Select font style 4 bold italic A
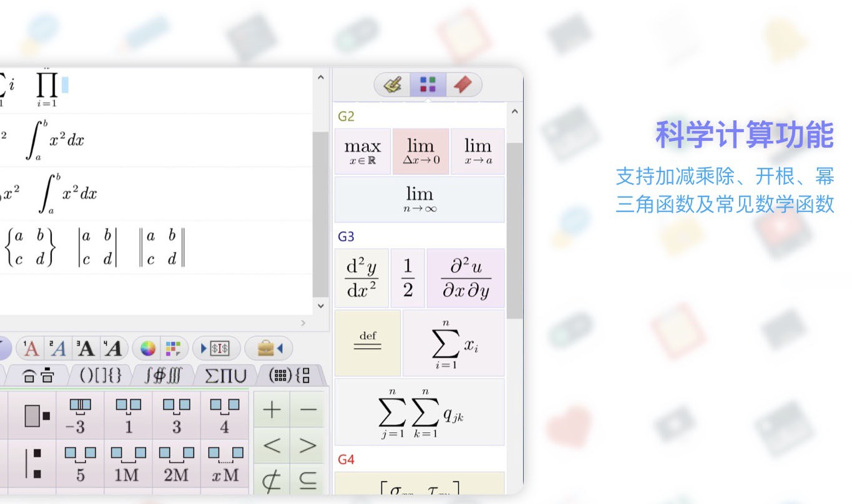Viewport: 852px width, 504px height. [x=113, y=349]
